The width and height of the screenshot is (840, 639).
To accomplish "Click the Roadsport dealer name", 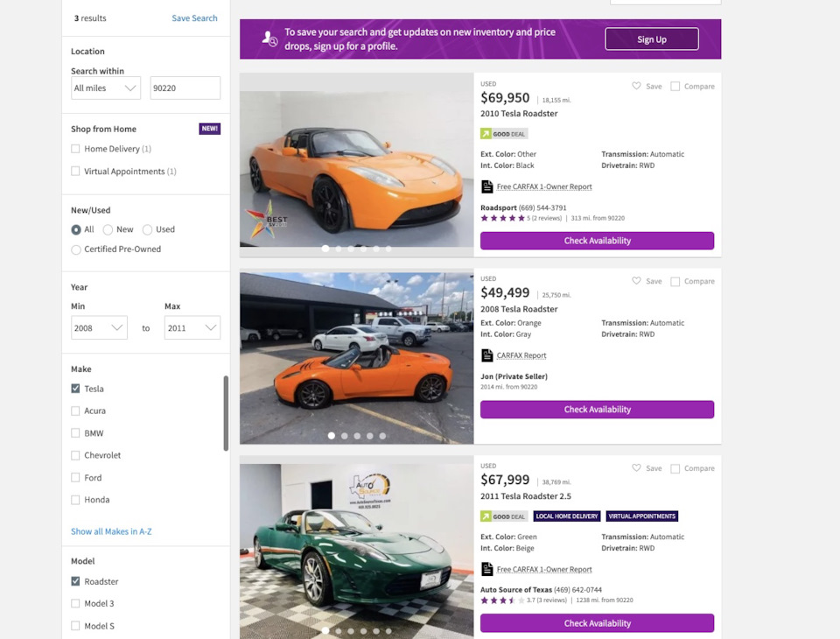I will 498,207.
